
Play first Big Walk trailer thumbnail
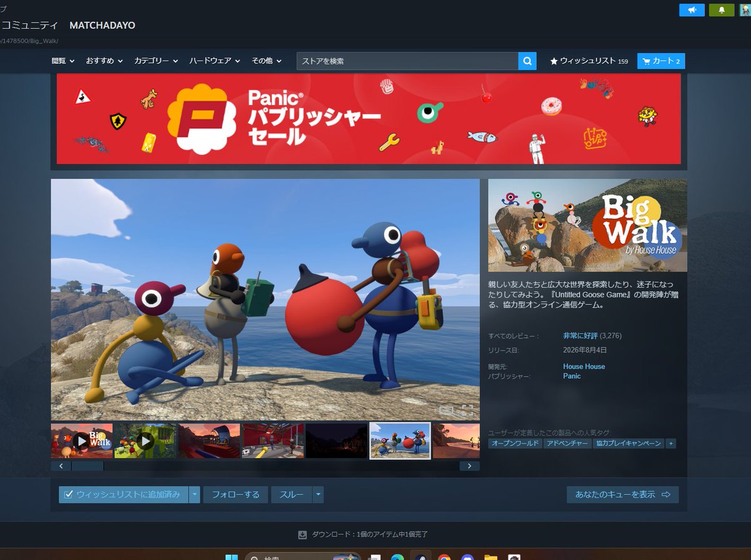point(82,441)
